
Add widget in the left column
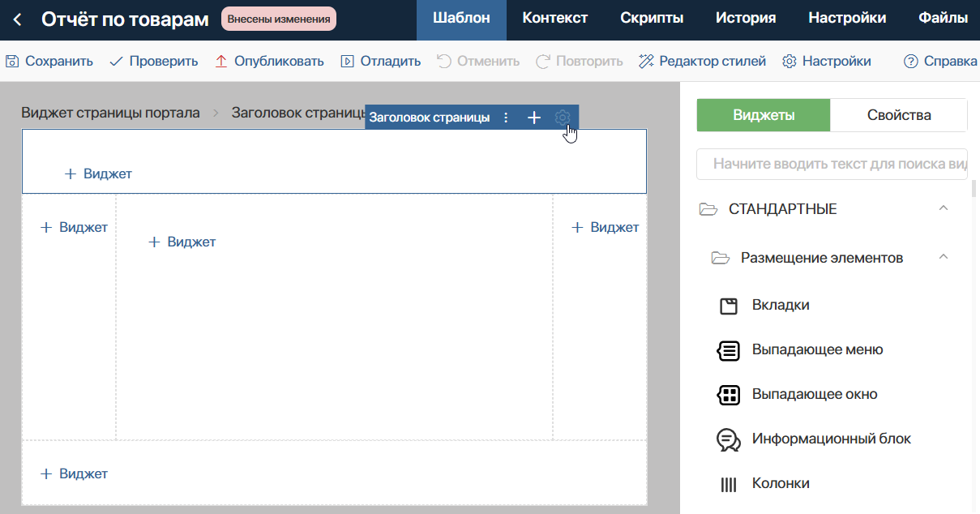tap(74, 228)
